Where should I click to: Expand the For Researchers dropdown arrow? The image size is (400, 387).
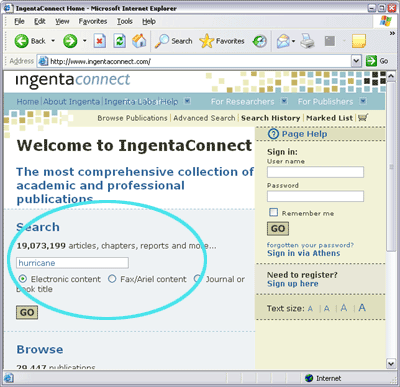[x=284, y=101]
